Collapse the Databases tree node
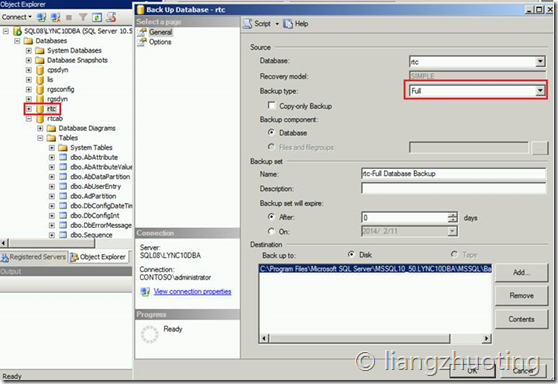Image resolution: width=558 pixels, height=384 pixels. (17, 41)
